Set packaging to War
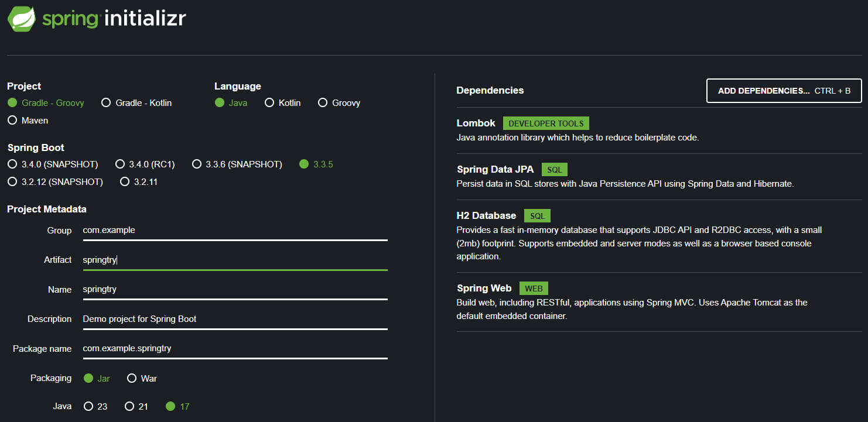 click(142, 379)
